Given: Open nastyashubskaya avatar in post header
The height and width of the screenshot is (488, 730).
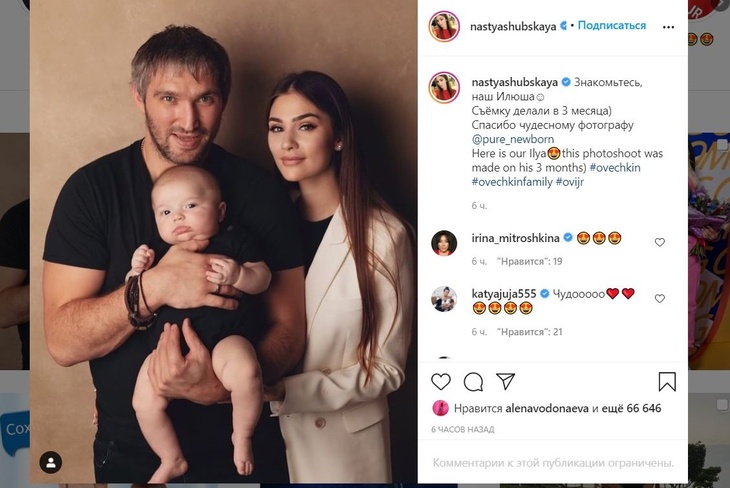Looking at the screenshot, I should click(444, 26).
